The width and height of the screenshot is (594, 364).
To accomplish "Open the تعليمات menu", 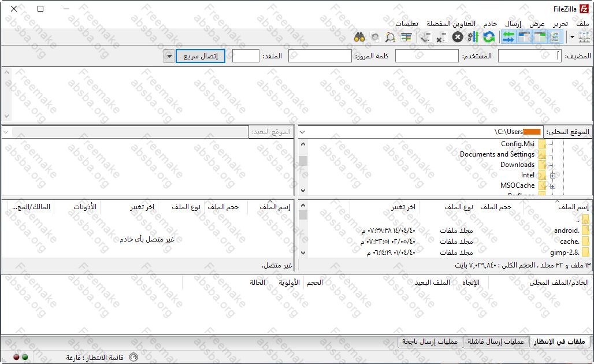I will (x=407, y=24).
